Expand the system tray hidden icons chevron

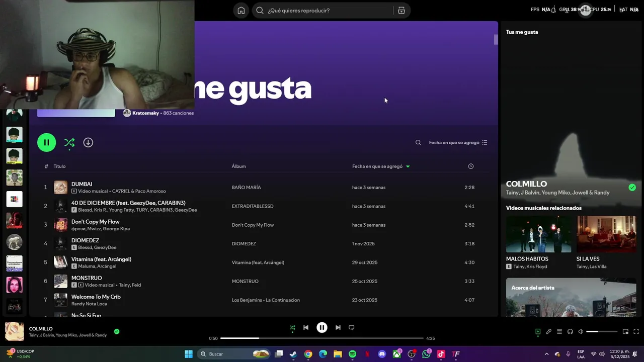tap(546, 354)
